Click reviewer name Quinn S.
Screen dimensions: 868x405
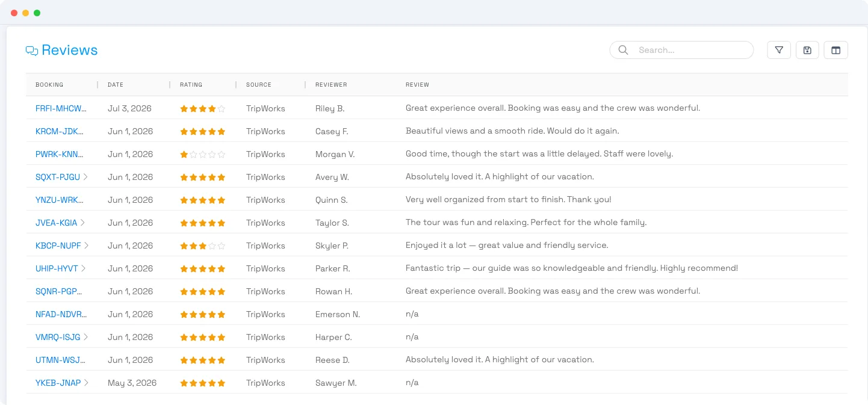click(332, 200)
